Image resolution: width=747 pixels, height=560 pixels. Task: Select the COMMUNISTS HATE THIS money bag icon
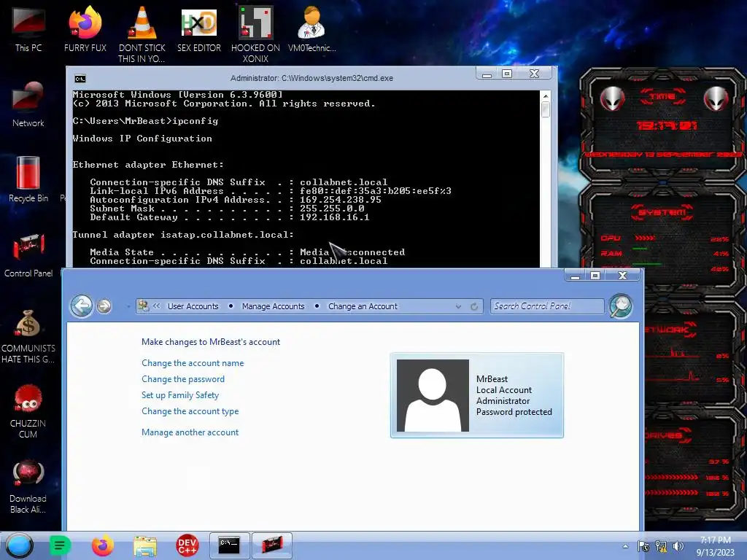28,337
